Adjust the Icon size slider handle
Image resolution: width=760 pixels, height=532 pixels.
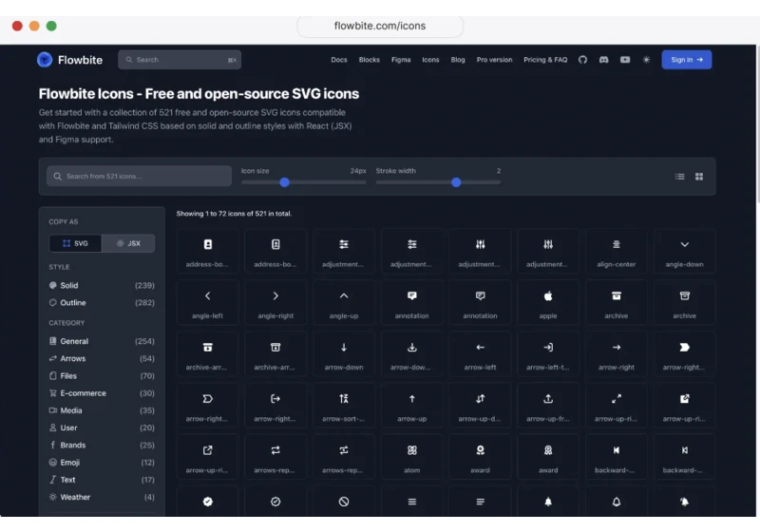point(284,182)
